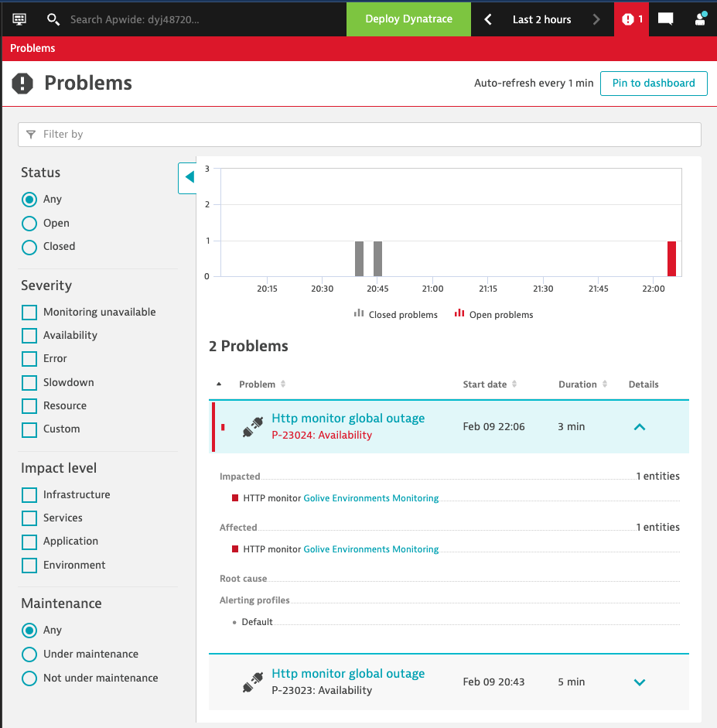The width and height of the screenshot is (717, 728).
Task: Click the Deploy Dynatrace button
Action: [408, 19]
